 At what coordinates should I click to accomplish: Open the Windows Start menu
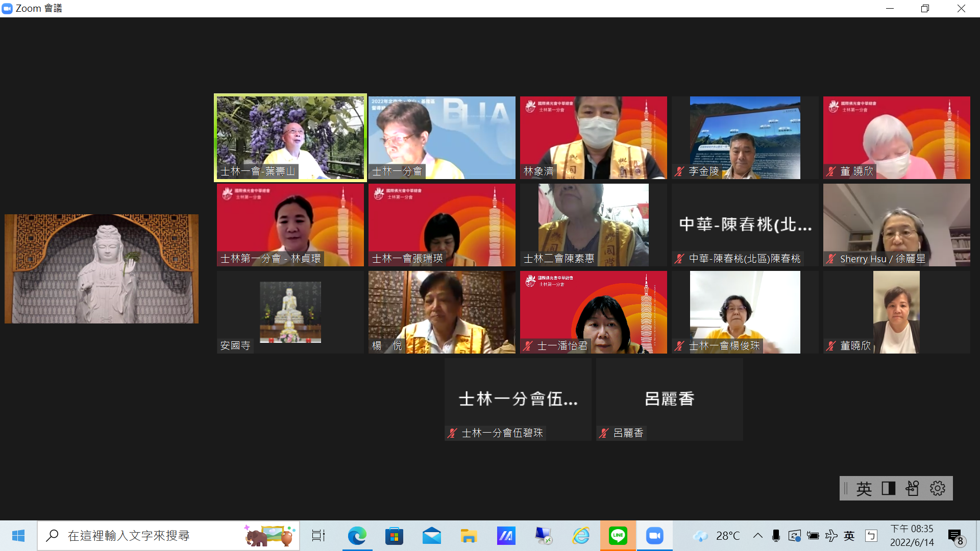coord(18,536)
